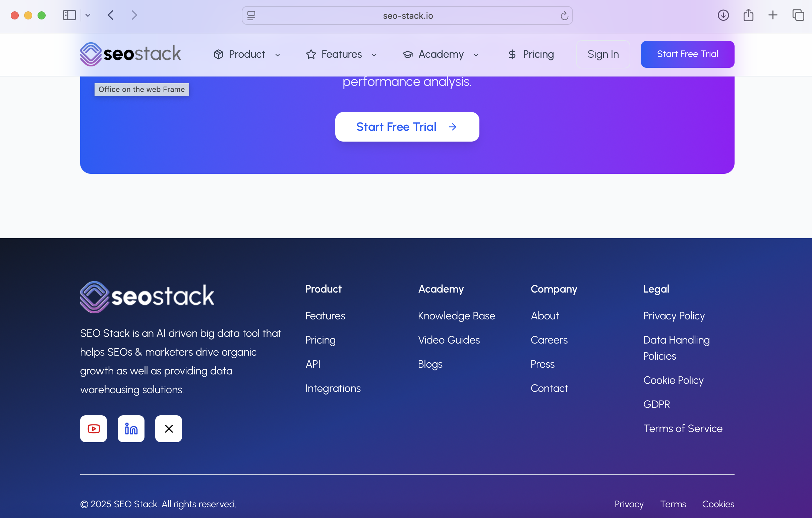Click the Academy footer column heading
812x518 pixels.
(441, 289)
